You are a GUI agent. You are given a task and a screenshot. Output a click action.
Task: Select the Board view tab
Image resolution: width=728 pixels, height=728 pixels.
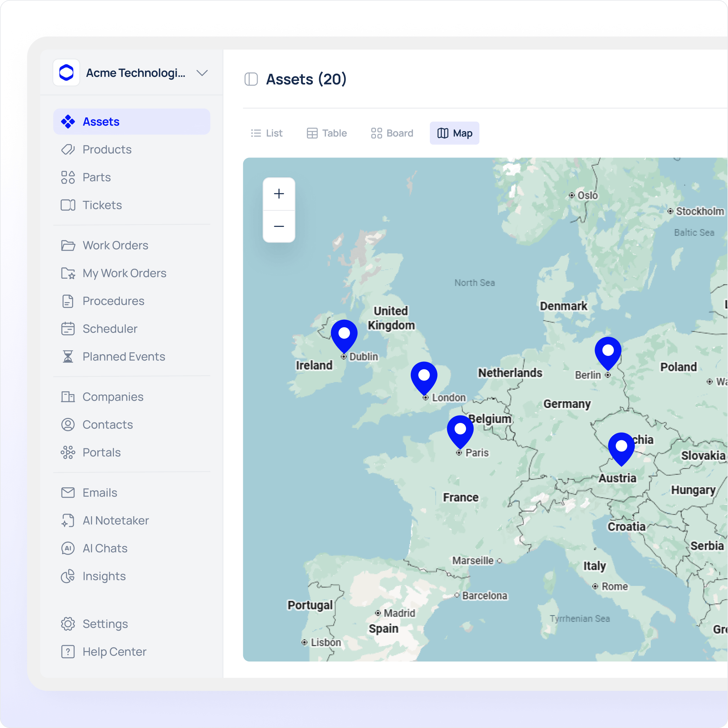click(392, 133)
